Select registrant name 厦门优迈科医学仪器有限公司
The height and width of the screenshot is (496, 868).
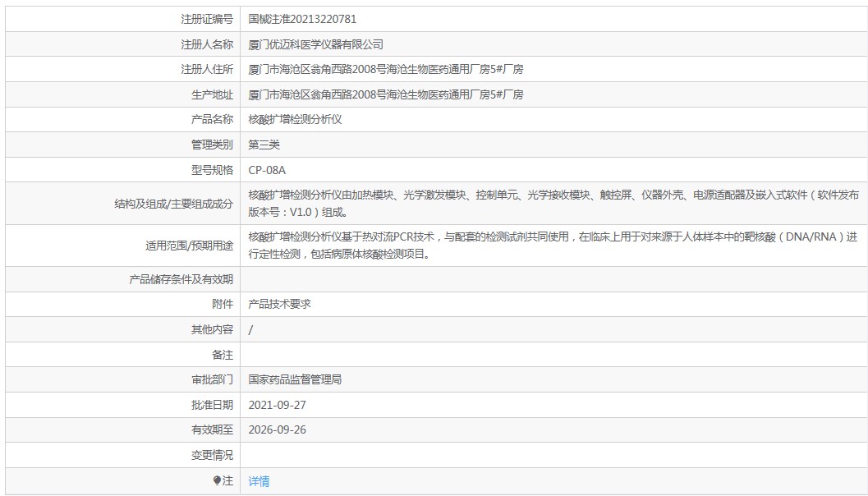click(x=315, y=44)
